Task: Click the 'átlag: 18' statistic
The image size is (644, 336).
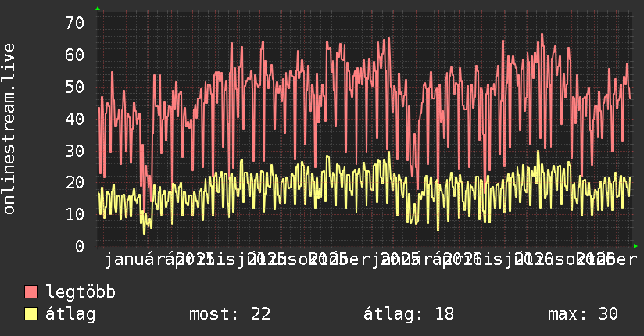Action: point(409,314)
